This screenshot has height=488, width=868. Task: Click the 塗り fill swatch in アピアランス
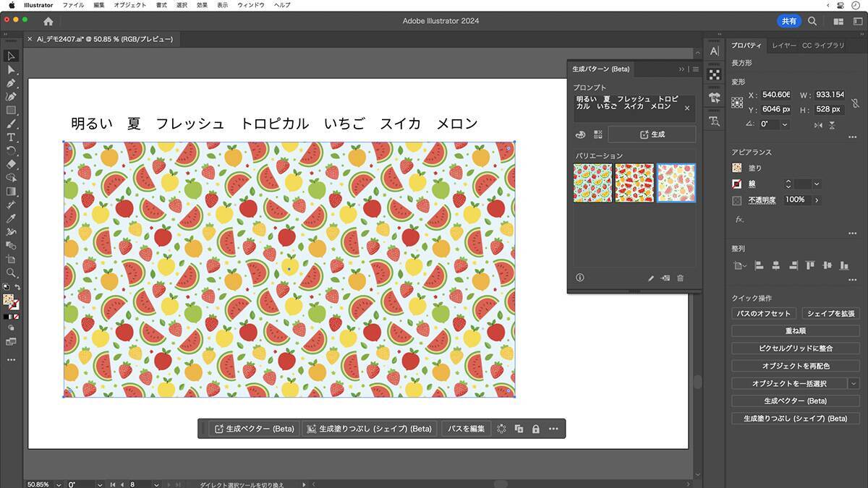click(x=737, y=168)
